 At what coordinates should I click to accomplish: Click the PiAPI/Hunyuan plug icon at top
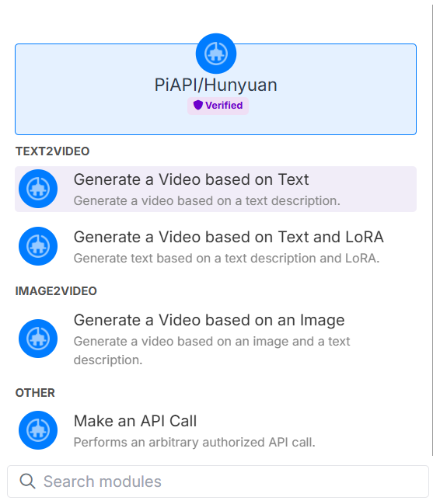click(216, 54)
